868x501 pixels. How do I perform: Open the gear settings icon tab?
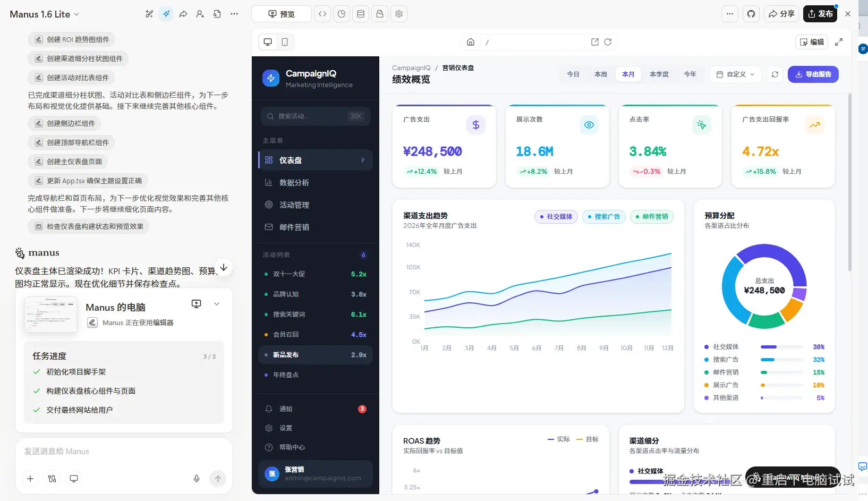399,14
